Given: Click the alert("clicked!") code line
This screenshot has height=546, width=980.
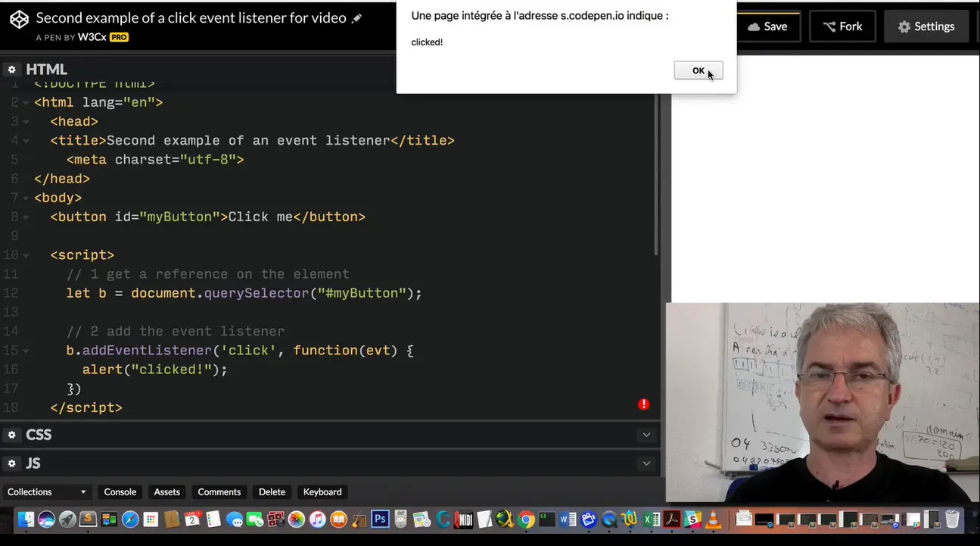Looking at the screenshot, I should (155, 370).
